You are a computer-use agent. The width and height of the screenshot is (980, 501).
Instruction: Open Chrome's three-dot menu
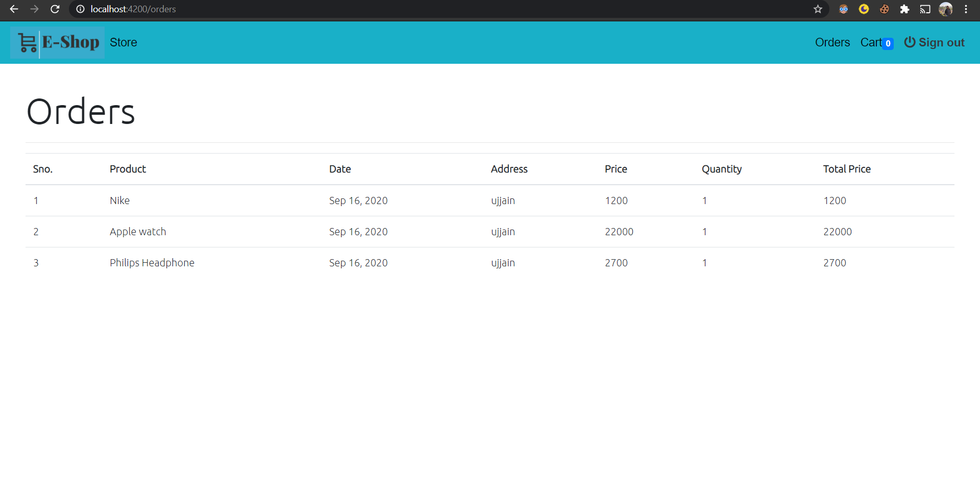pyautogui.click(x=966, y=9)
